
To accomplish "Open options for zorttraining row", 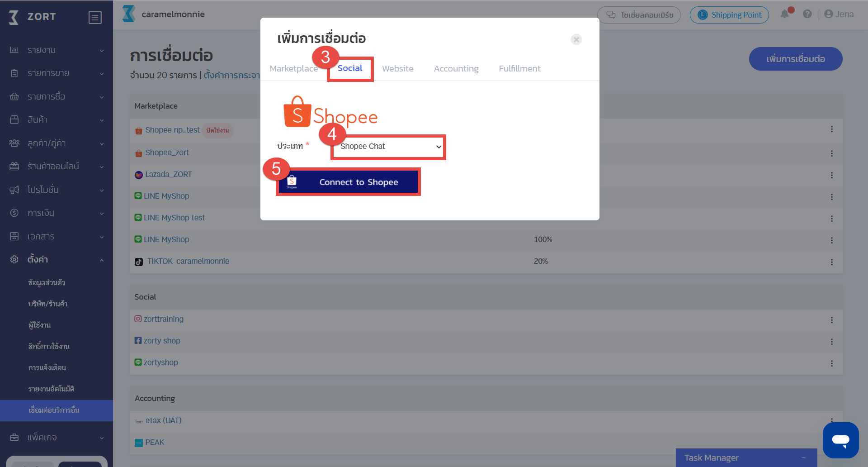I will [x=832, y=320].
